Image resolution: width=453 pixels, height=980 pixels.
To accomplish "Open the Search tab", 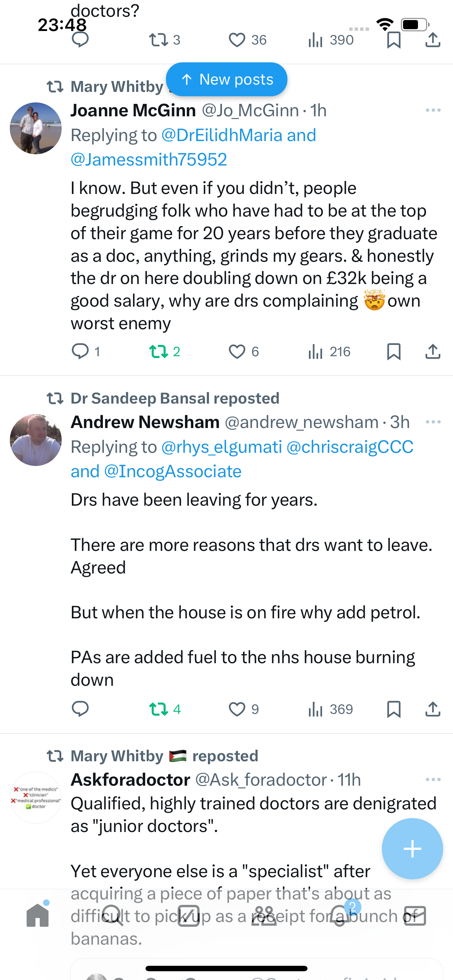I will pos(113,915).
